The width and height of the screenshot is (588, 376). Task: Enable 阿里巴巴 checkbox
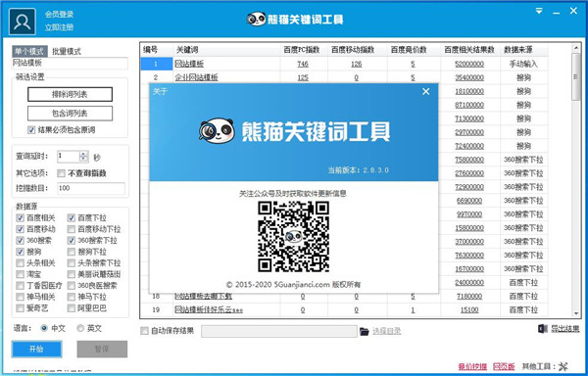(72, 308)
